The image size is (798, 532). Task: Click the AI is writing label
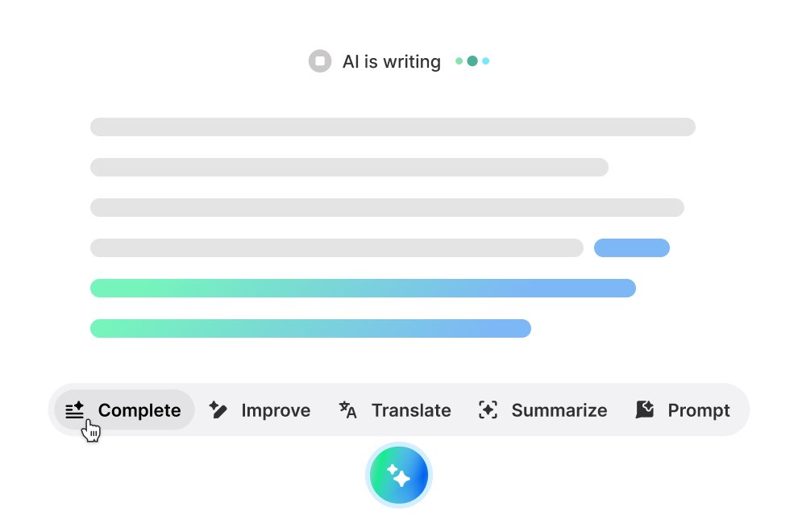(392, 61)
